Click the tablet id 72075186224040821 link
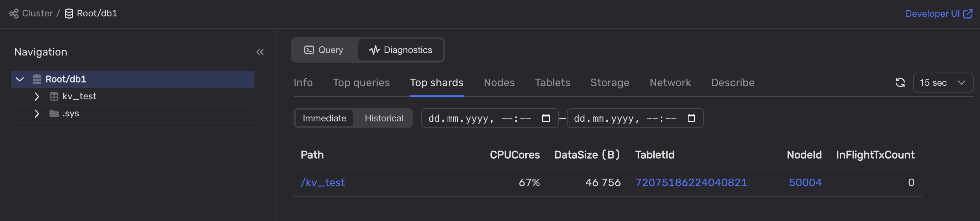Image resolution: width=980 pixels, height=221 pixels. click(x=691, y=182)
